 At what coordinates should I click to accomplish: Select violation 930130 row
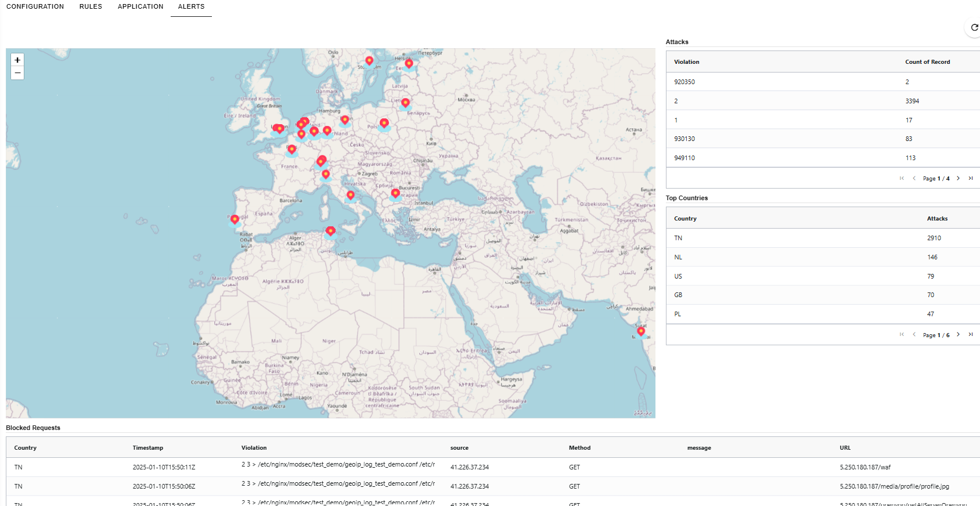823,139
